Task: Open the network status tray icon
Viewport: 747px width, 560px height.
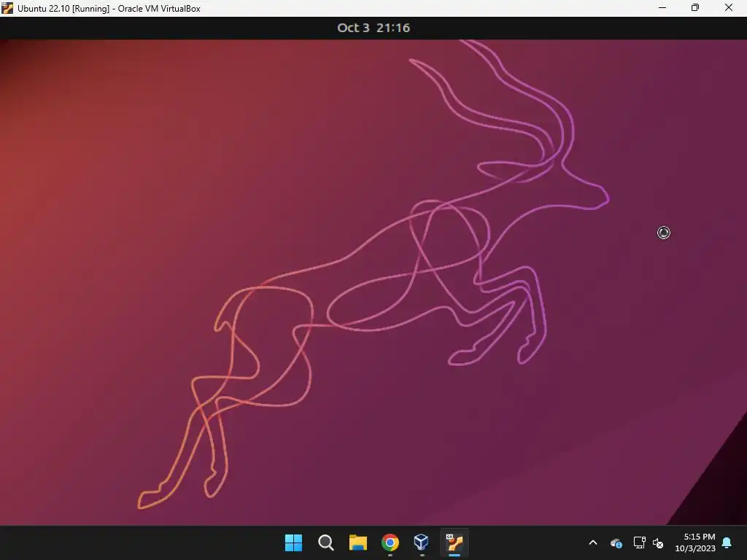Action: point(639,542)
